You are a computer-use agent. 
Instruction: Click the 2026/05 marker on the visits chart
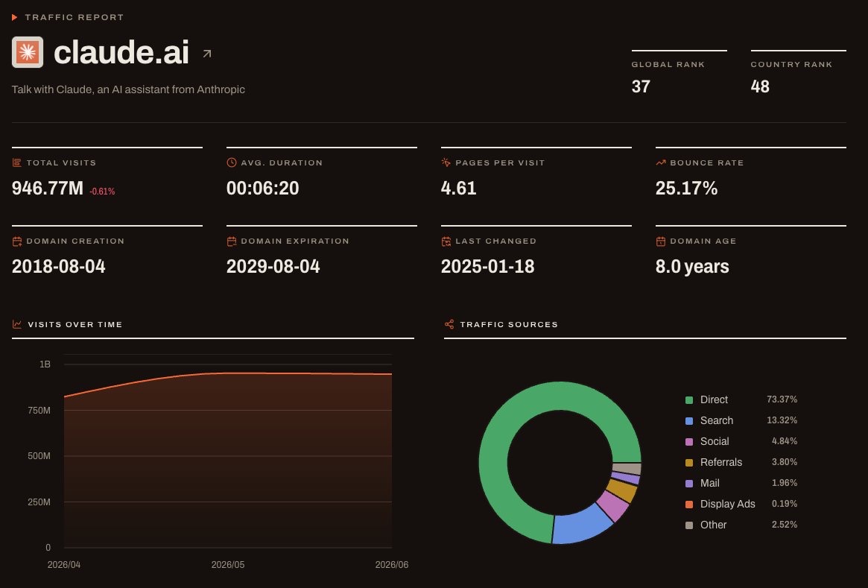tap(227, 565)
